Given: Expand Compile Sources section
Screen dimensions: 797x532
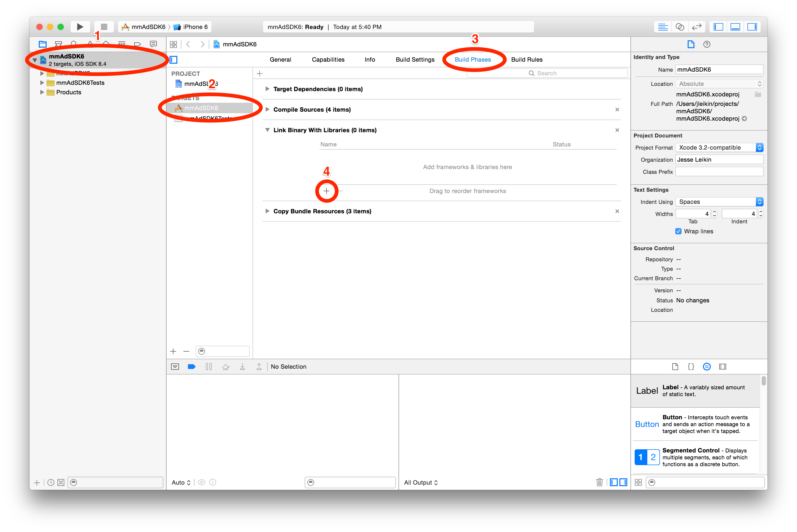Looking at the screenshot, I should 268,110.
